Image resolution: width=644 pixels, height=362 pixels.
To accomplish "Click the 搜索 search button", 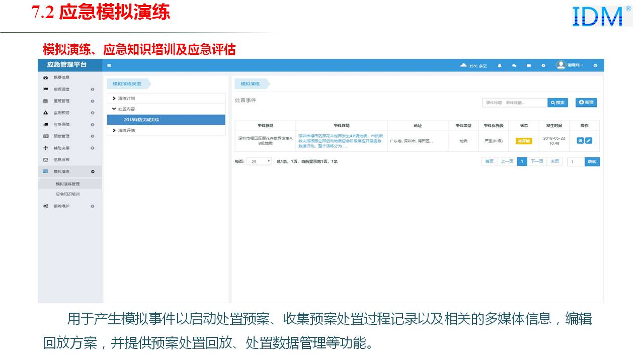I will point(557,103).
